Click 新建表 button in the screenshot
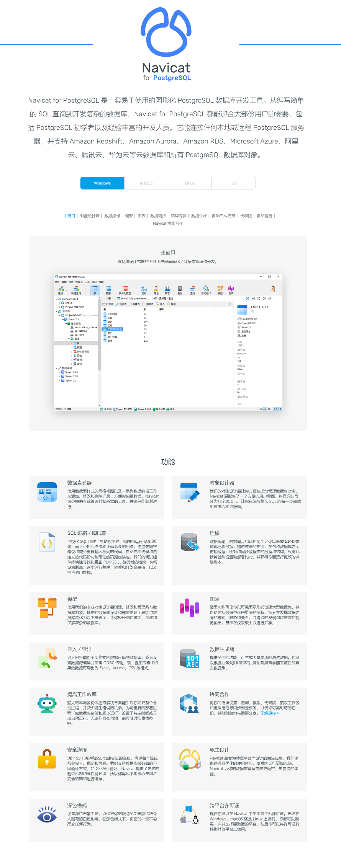341x868 pixels. pyautogui.click(x=134, y=304)
